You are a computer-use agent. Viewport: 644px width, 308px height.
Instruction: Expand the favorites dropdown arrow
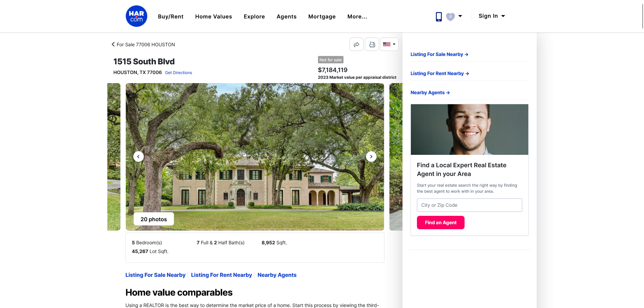click(x=460, y=16)
